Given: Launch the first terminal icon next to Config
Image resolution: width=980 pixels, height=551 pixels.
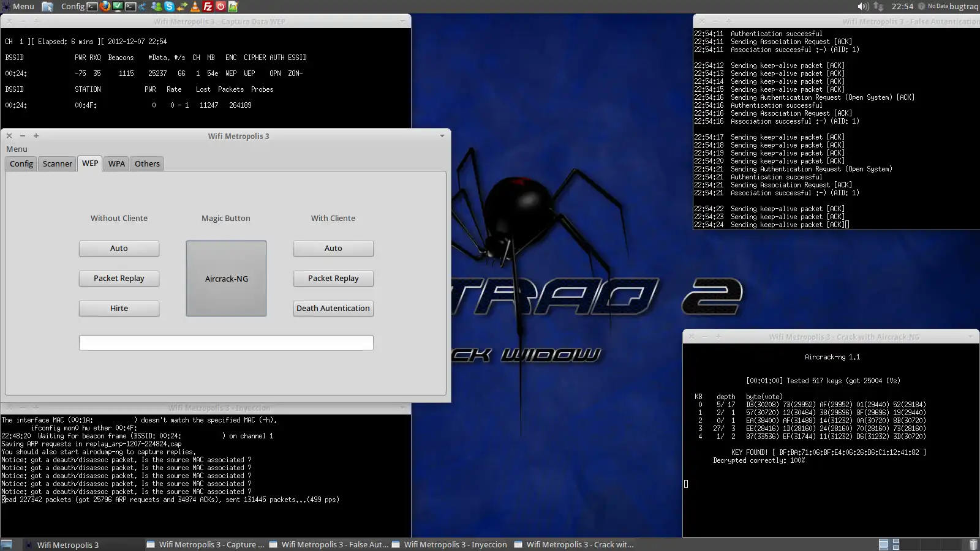Looking at the screenshot, I should click(x=92, y=6).
